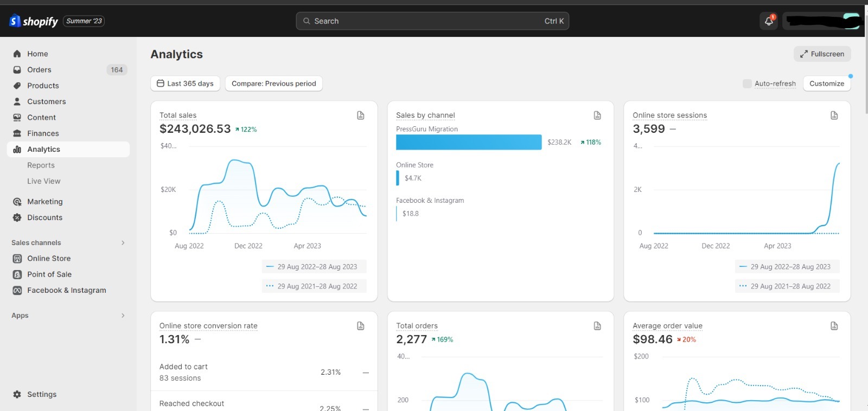The width and height of the screenshot is (868, 411).
Task: Click the notifications bell icon
Action: pyautogui.click(x=768, y=21)
